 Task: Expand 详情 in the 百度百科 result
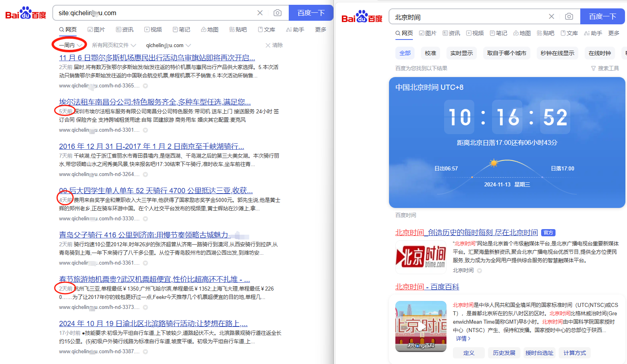coord(463,338)
